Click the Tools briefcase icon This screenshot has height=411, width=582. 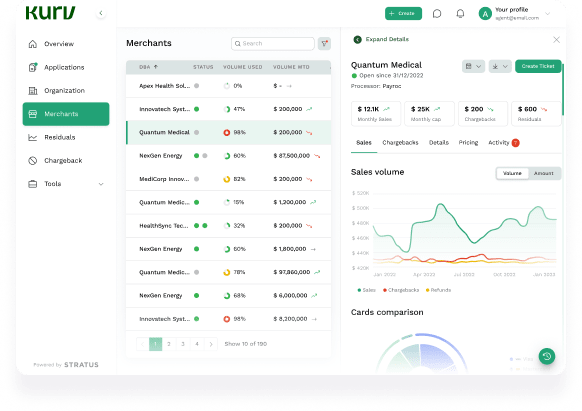(x=33, y=184)
